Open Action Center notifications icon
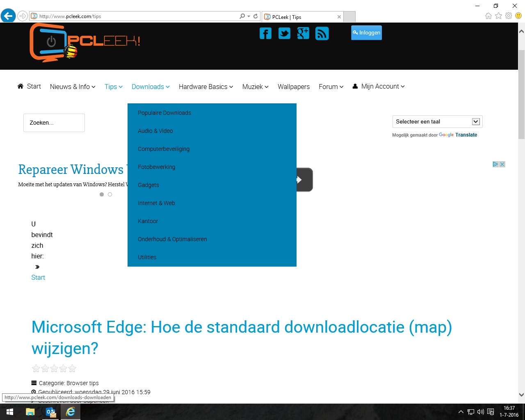This screenshot has height=420, width=525. click(x=491, y=412)
